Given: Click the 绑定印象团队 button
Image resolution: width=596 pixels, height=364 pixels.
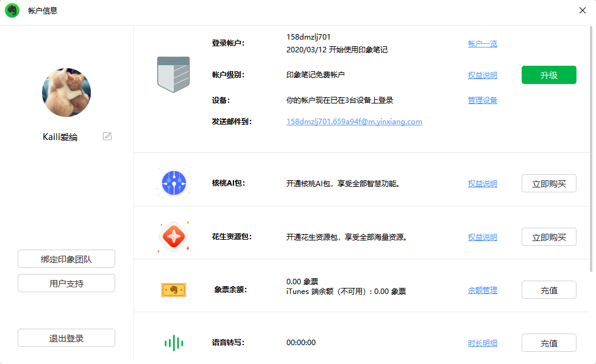Looking at the screenshot, I should point(66,259).
